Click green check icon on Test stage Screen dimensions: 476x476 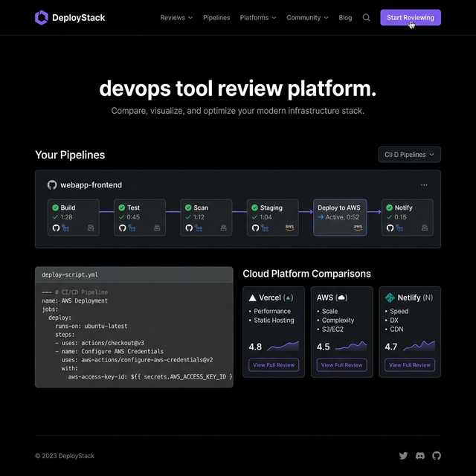(122, 208)
